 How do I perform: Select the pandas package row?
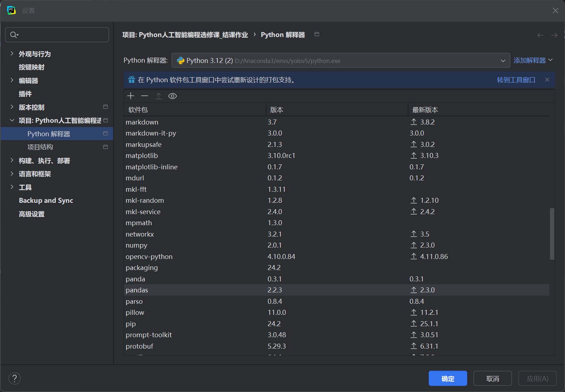337,290
